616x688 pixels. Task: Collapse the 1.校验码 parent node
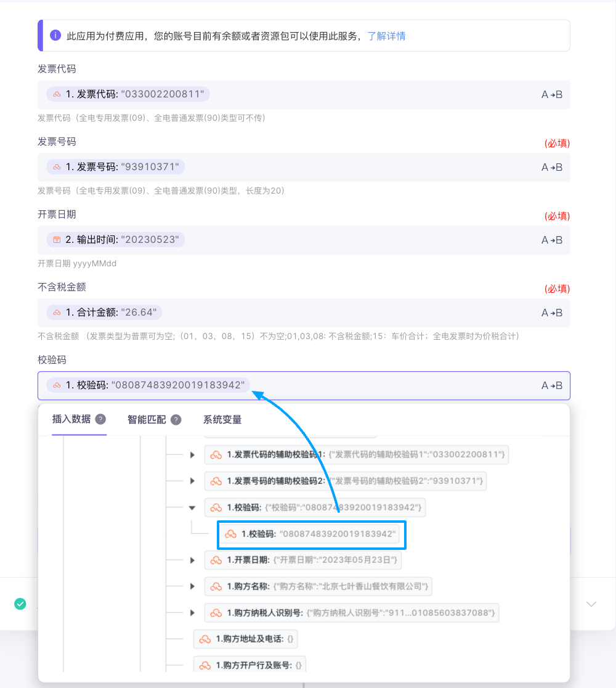(x=192, y=507)
